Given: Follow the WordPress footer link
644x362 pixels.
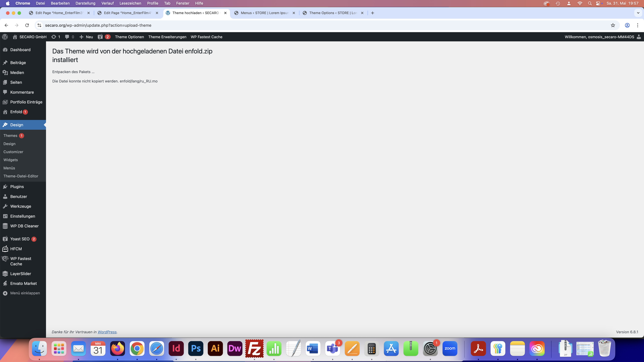Looking at the screenshot, I should [107, 332].
